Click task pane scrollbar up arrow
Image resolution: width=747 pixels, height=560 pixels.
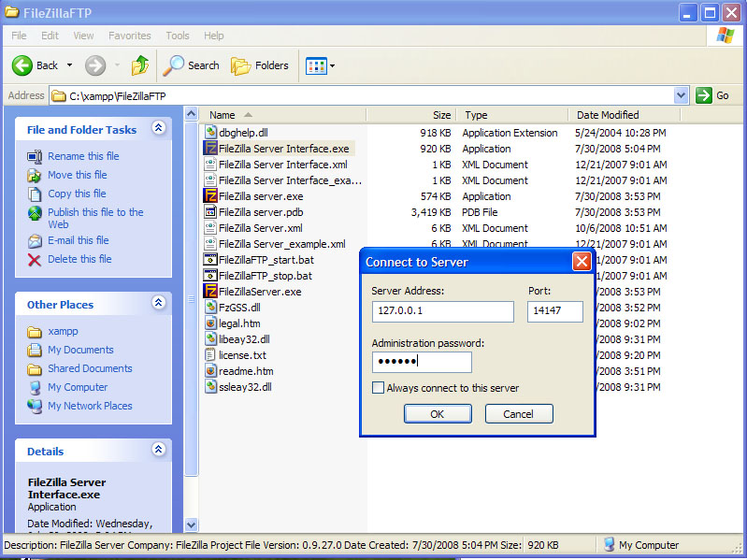pos(191,114)
